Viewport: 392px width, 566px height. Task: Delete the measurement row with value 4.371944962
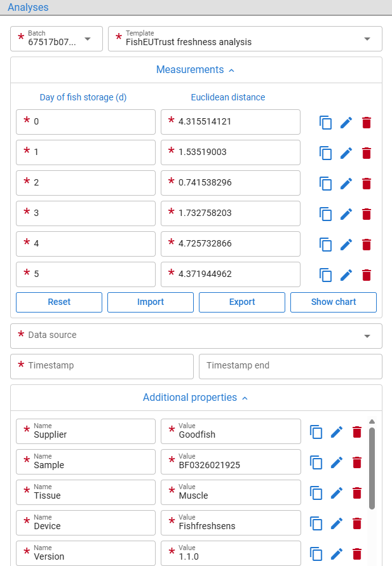click(x=367, y=275)
